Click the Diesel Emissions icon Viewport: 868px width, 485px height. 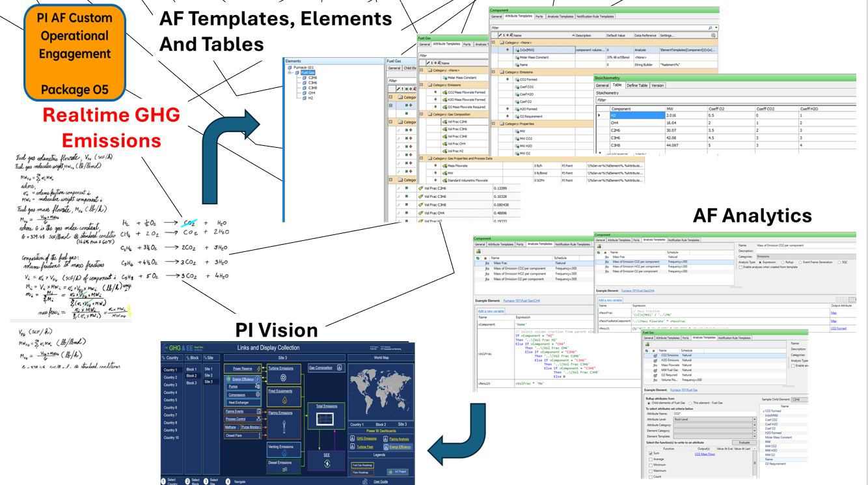pyautogui.click(x=284, y=469)
